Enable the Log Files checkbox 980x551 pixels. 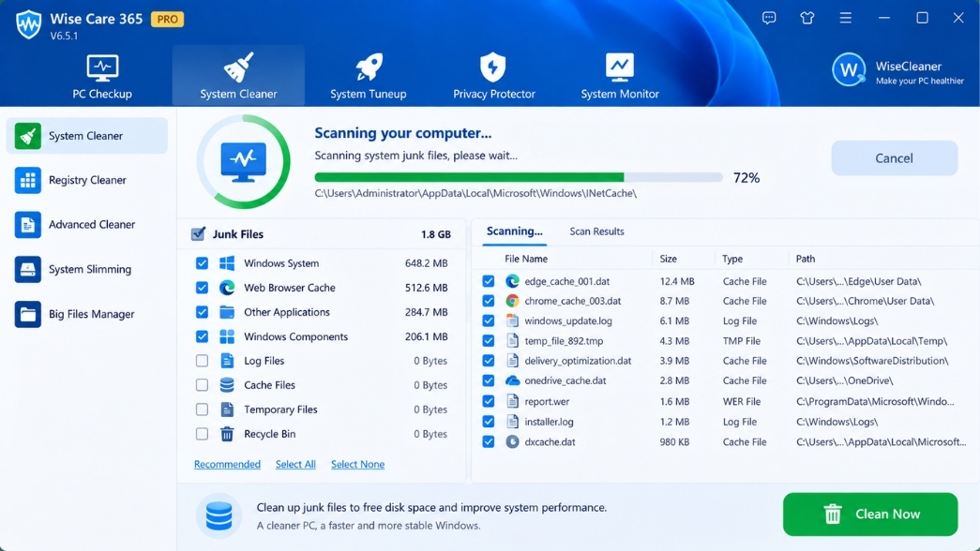coord(202,361)
